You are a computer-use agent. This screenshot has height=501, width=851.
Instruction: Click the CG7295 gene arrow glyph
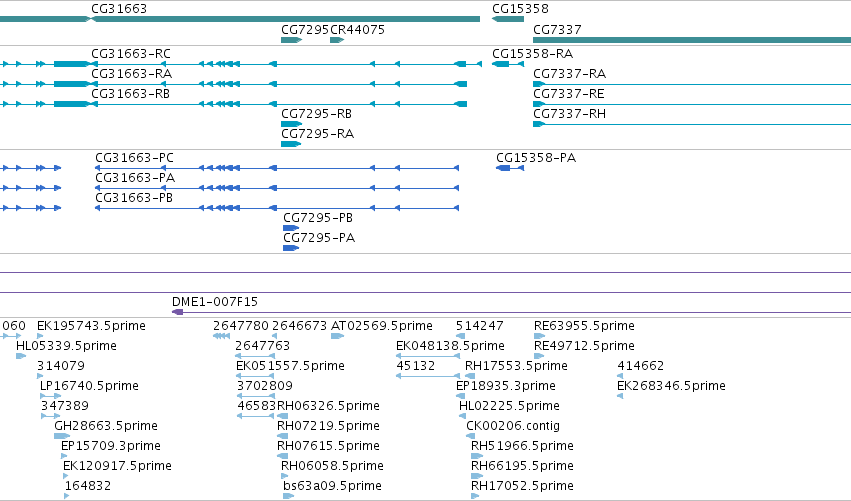[291, 40]
